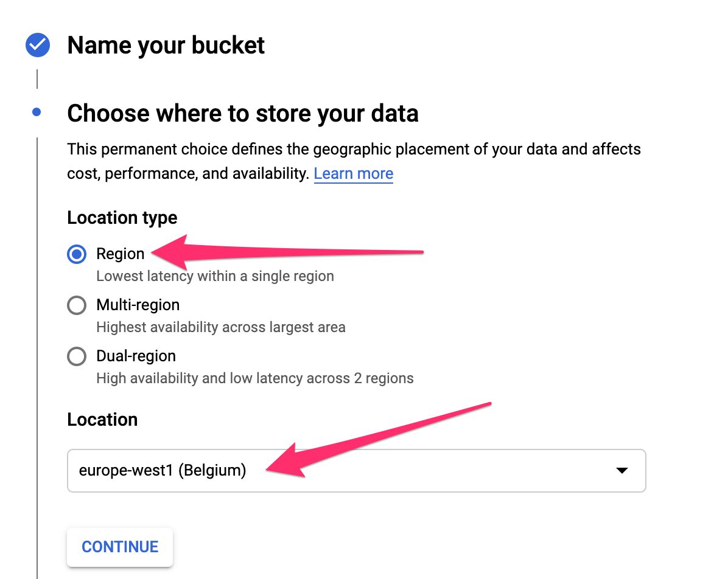728x579 pixels.
Task: Select the Region radio button
Action: pos(77,254)
